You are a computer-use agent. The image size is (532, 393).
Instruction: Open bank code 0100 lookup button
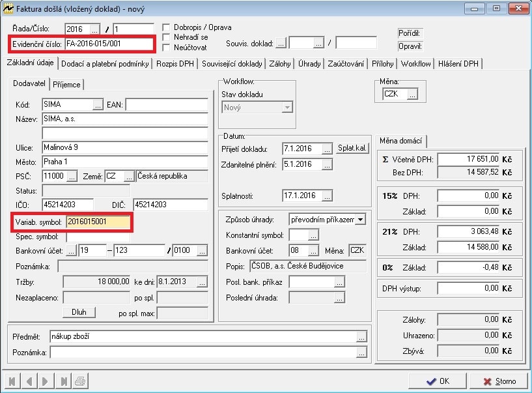pyautogui.click(x=203, y=251)
